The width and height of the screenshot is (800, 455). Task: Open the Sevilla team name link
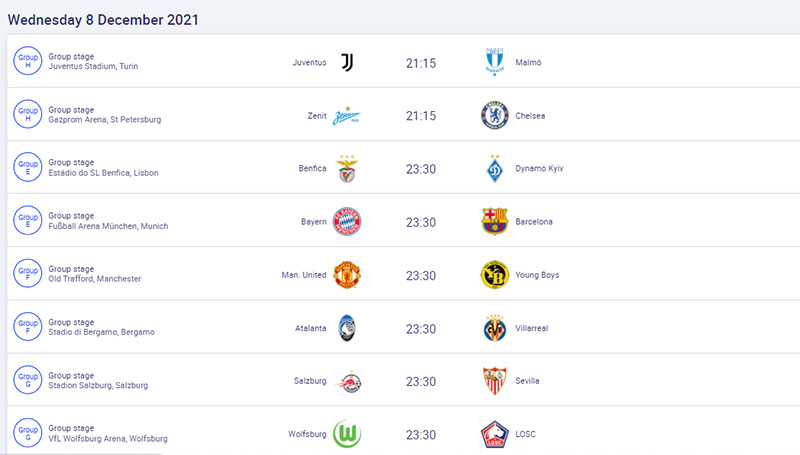point(527,381)
